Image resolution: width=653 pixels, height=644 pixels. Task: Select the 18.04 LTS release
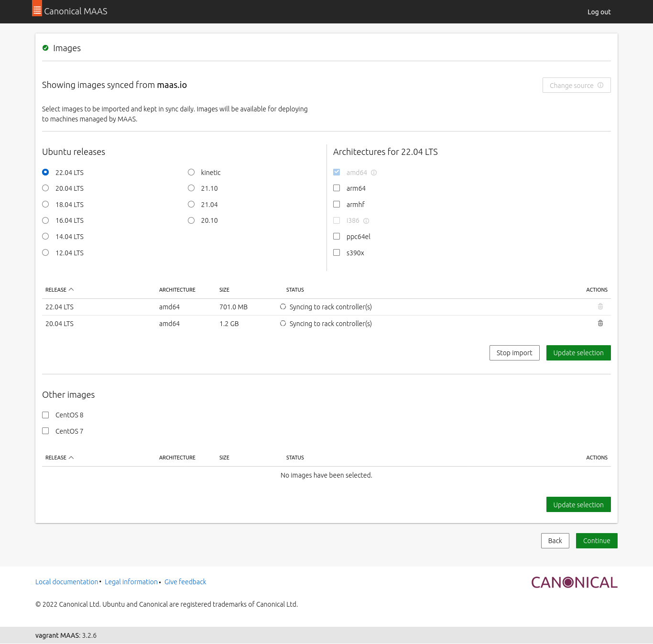[45, 204]
